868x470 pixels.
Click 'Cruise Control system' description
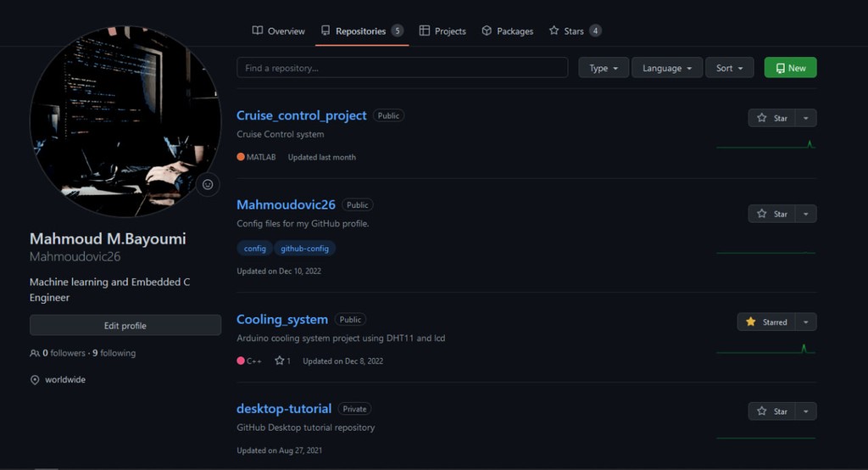tap(280, 134)
